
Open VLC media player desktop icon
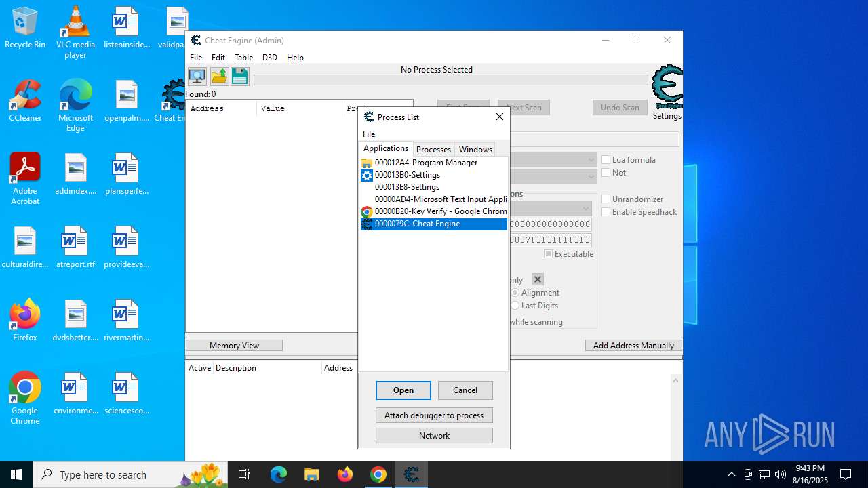pos(75,33)
